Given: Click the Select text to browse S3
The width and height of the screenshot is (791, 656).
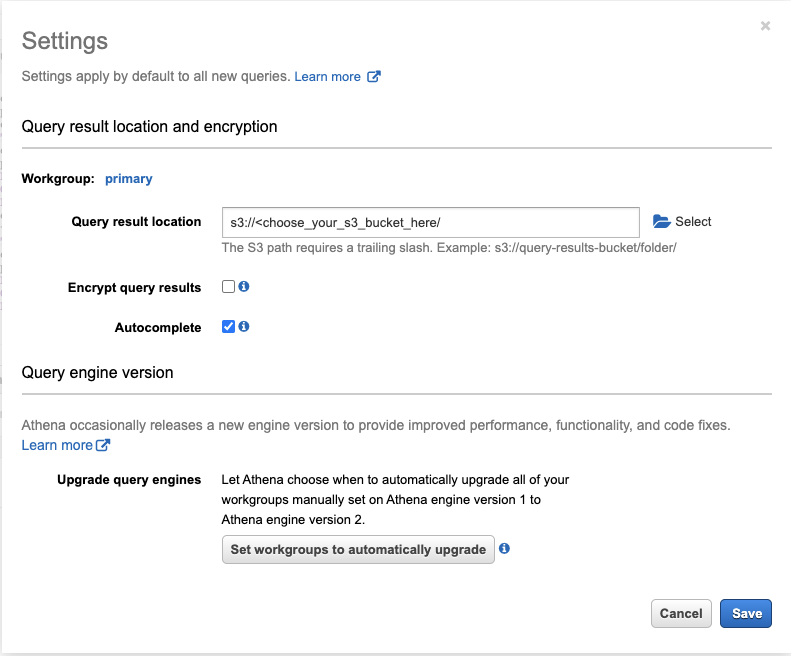Looking at the screenshot, I should coord(693,222).
